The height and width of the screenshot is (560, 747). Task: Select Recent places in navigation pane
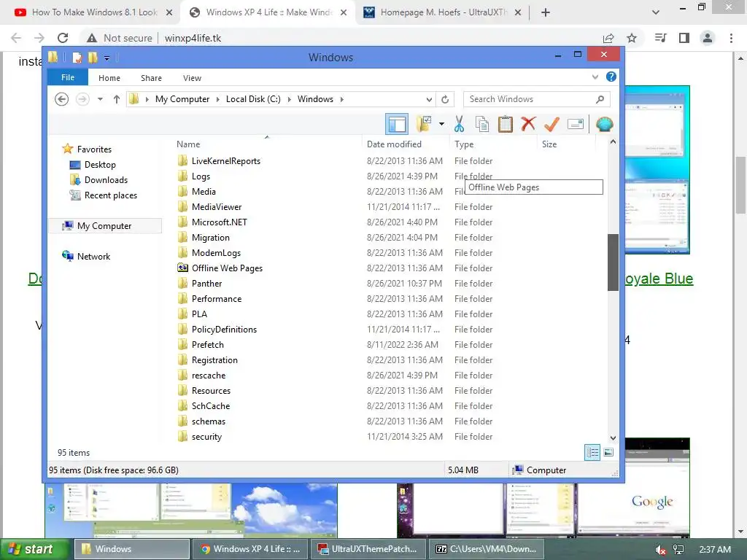111,195
